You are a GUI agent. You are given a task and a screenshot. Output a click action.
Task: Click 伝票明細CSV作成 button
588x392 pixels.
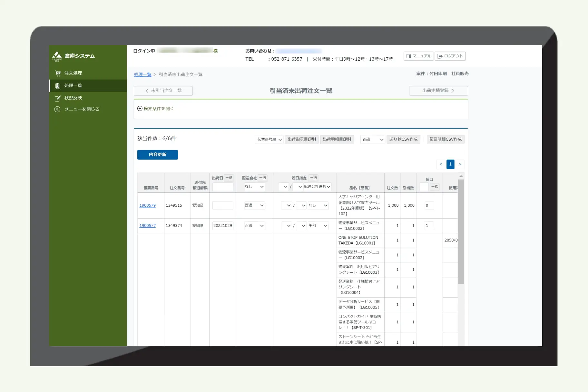click(x=446, y=139)
